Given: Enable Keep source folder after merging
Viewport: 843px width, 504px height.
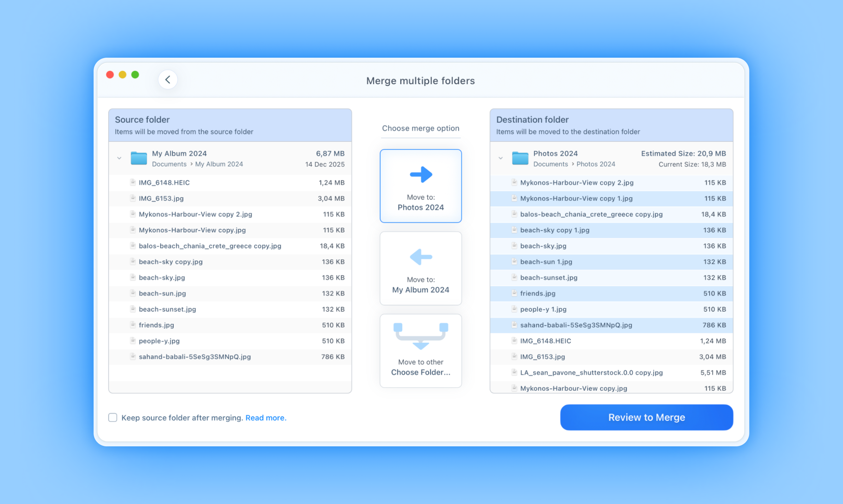Looking at the screenshot, I should [113, 417].
